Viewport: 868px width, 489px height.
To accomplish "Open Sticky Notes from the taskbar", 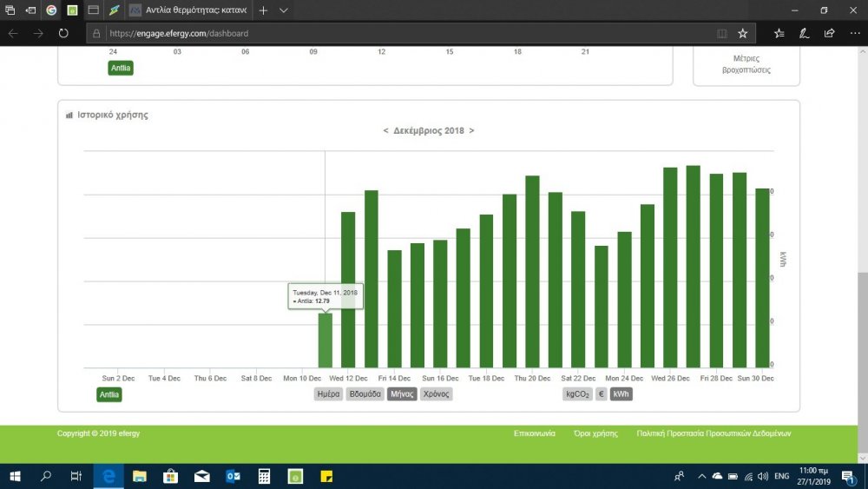I will point(327,476).
